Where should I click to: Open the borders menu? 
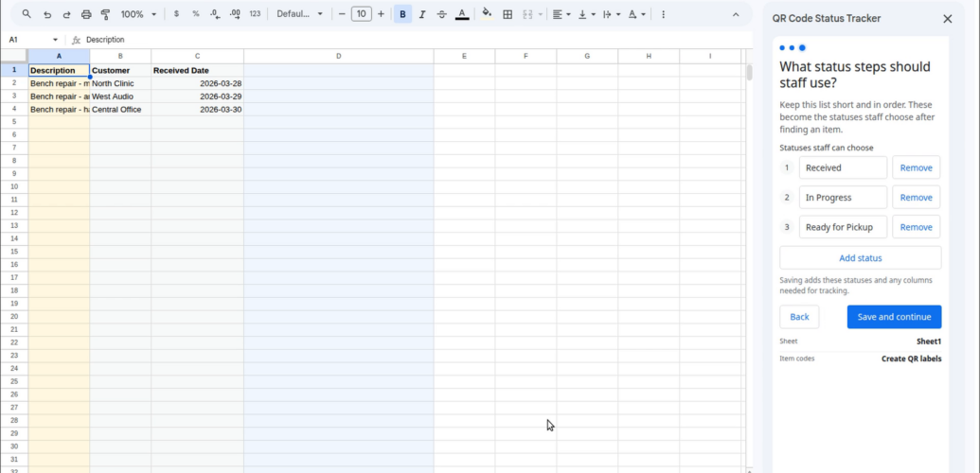[x=508, y=14]
